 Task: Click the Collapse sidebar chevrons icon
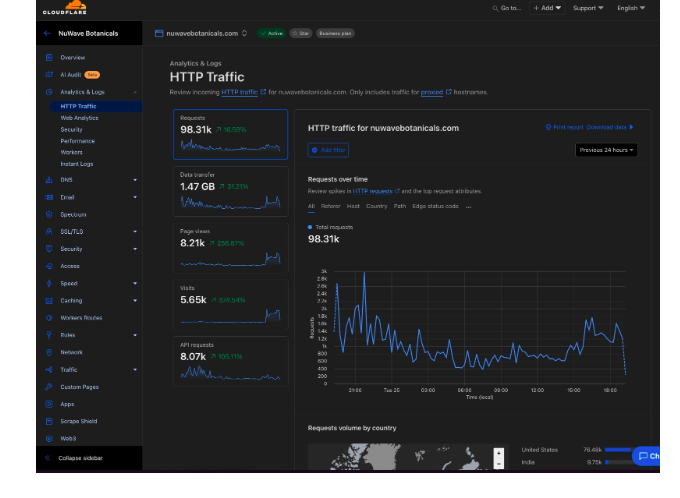tap(48, 458)
